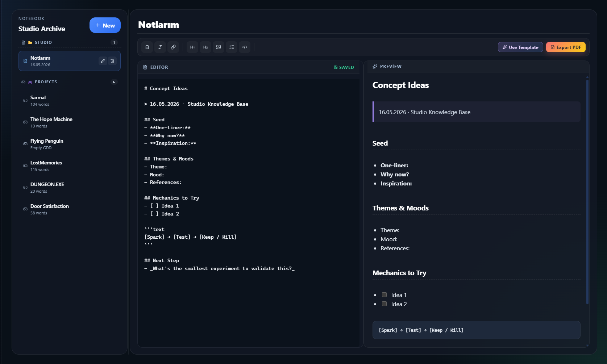
Task: Click the pencil icon to rename Notlarım
Action: tap(103, 61)
